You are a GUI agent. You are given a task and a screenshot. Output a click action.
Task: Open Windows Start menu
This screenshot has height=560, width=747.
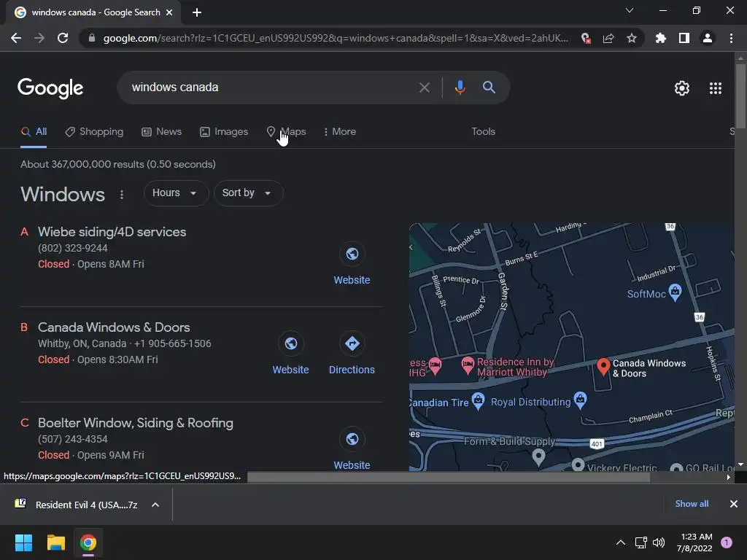click(x=24, y=542)
